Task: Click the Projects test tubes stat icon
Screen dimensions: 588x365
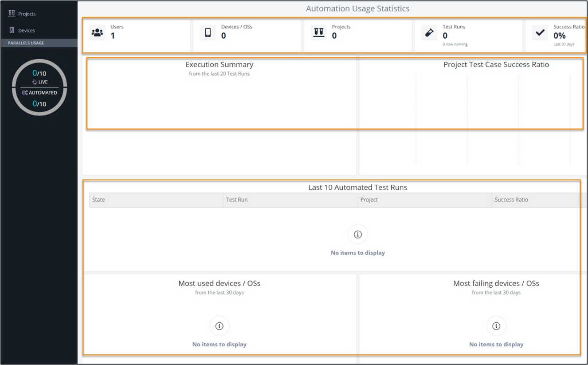Action: click(318, 33)
